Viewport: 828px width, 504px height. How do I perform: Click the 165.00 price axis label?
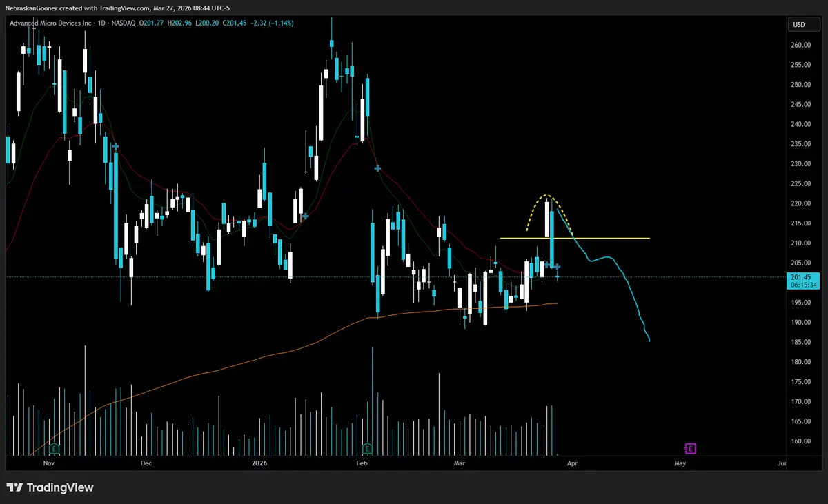point(802,421)
